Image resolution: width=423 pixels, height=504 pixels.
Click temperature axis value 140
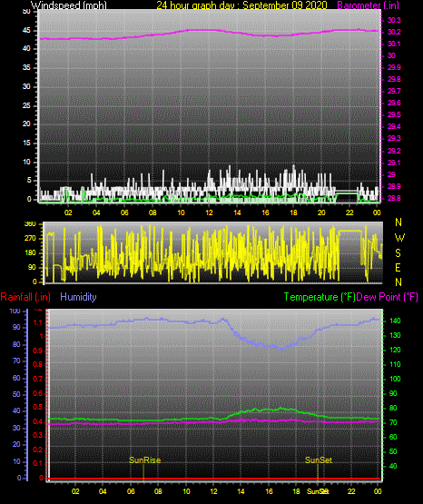(x=395, y=321)
